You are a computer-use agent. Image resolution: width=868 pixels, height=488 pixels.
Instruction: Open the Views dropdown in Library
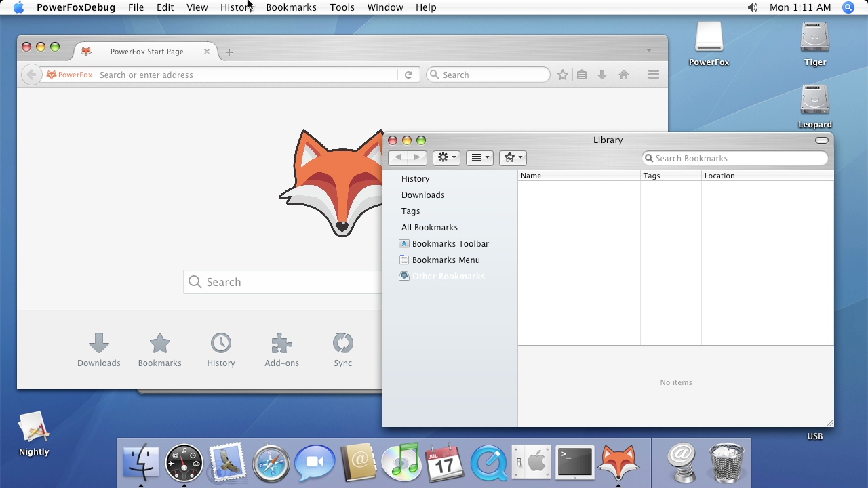point(479,157)
